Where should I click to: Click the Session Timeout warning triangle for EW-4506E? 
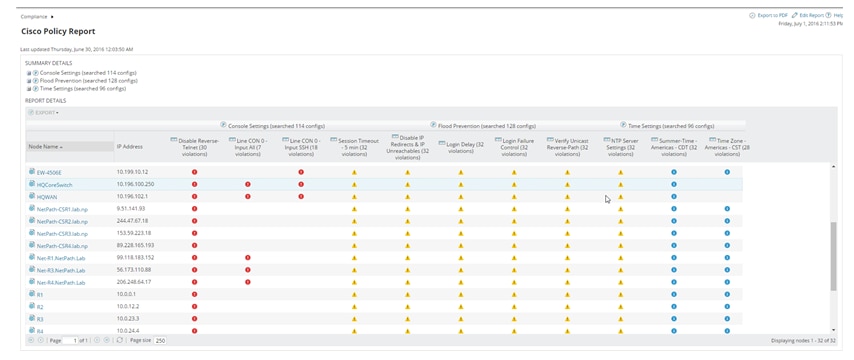(354, 172)
